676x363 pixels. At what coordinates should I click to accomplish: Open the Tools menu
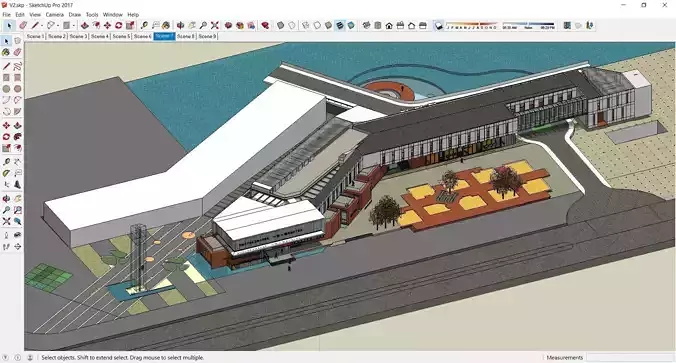tap(92, 14)
